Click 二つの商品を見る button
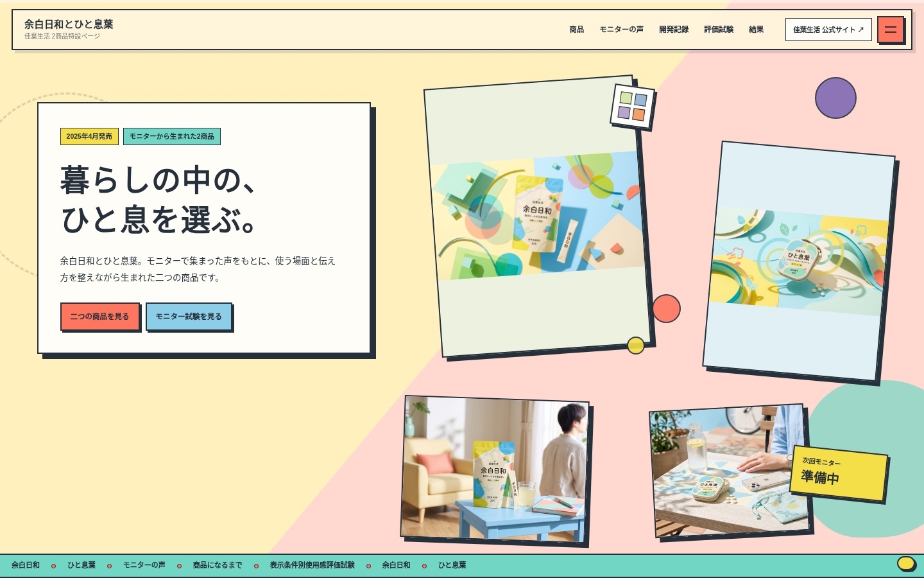Viewport: 924px width, 578px height. tap(99, 317)
